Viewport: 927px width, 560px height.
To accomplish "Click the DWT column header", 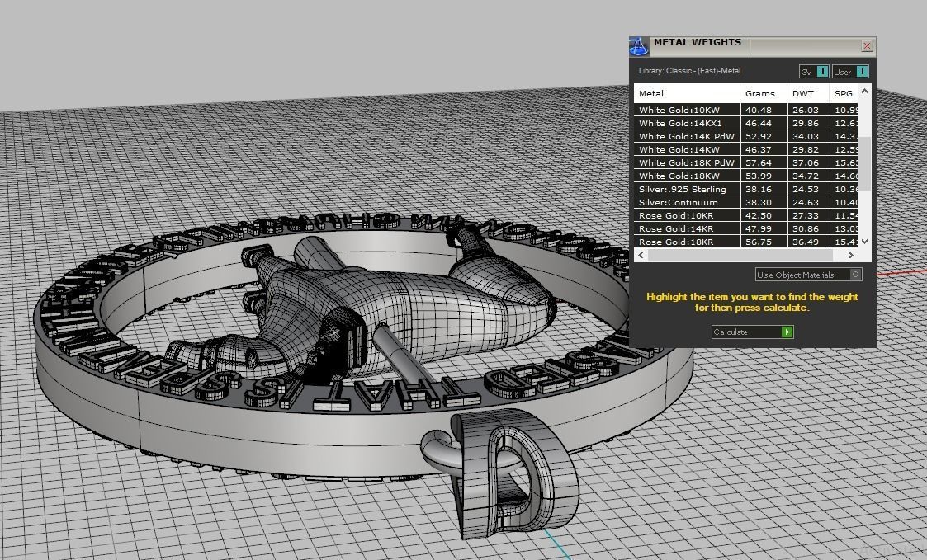I will (x=808, y=93).
